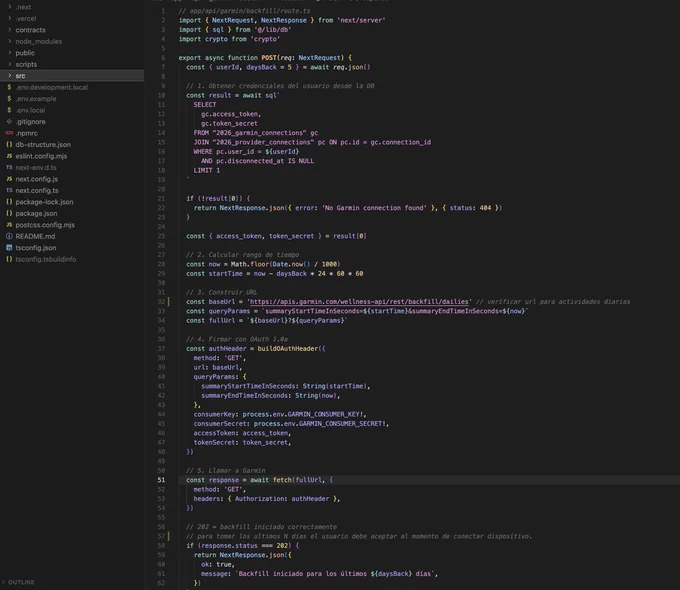Click the postcss.config.mjs JS icon
The width and height of the screenshot is (680, 590).
9,225
